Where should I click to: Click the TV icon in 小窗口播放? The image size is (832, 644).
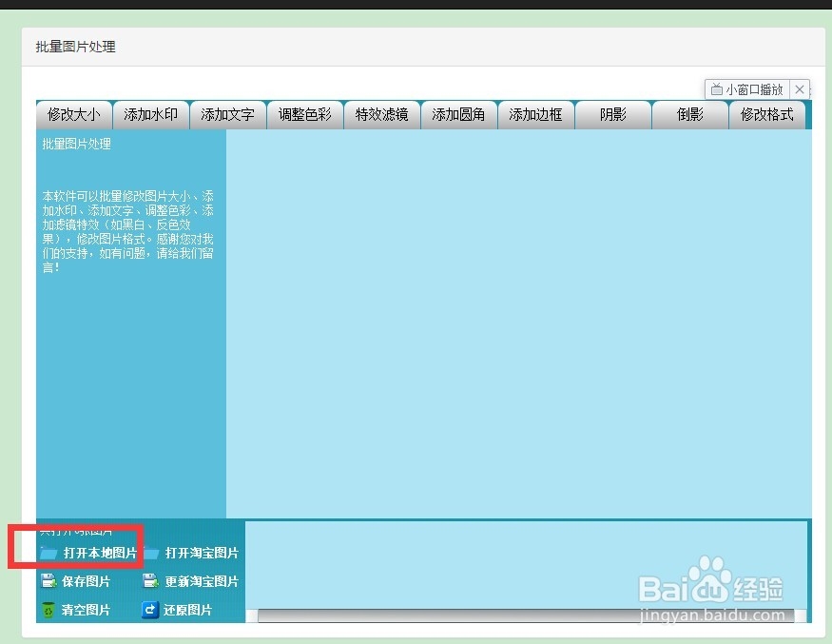(x=716, y=89)
